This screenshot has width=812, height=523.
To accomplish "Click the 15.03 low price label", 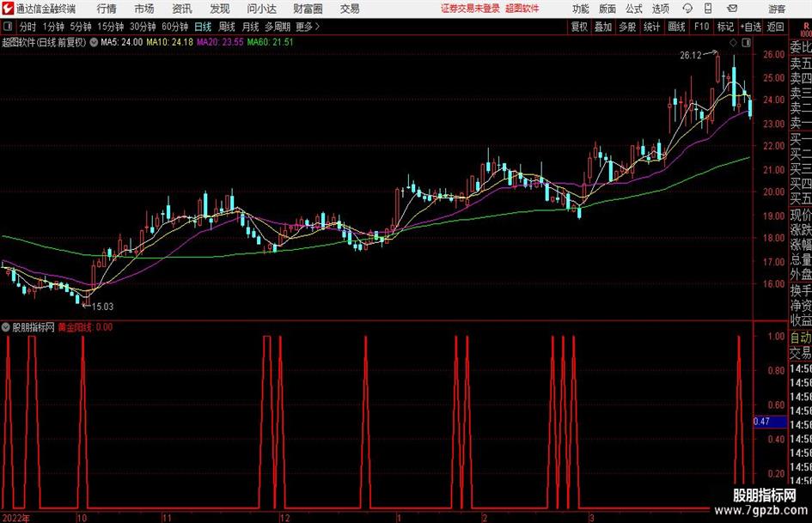I will tap(102, 307).
